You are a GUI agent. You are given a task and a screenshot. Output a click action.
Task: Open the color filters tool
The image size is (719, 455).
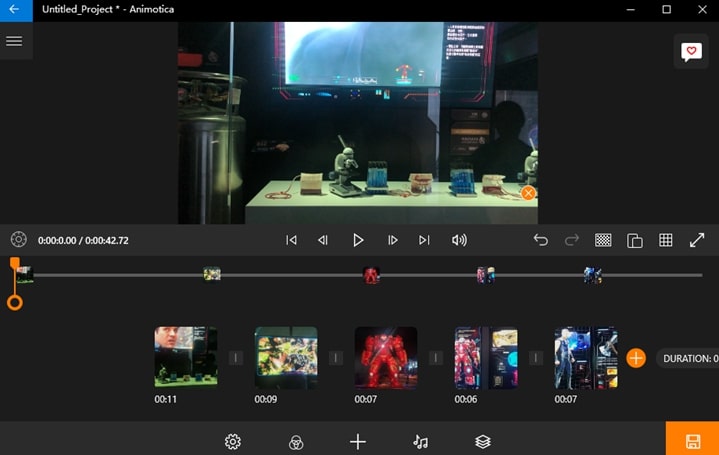point(295,442)
